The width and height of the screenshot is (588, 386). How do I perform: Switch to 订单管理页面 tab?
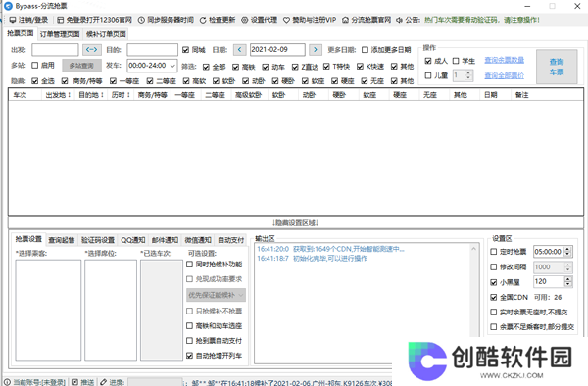click(x=60, y=34)
